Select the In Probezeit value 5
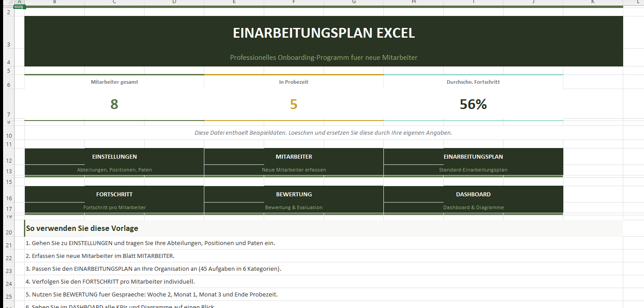 pyautogui.click(x=293, y=105)
